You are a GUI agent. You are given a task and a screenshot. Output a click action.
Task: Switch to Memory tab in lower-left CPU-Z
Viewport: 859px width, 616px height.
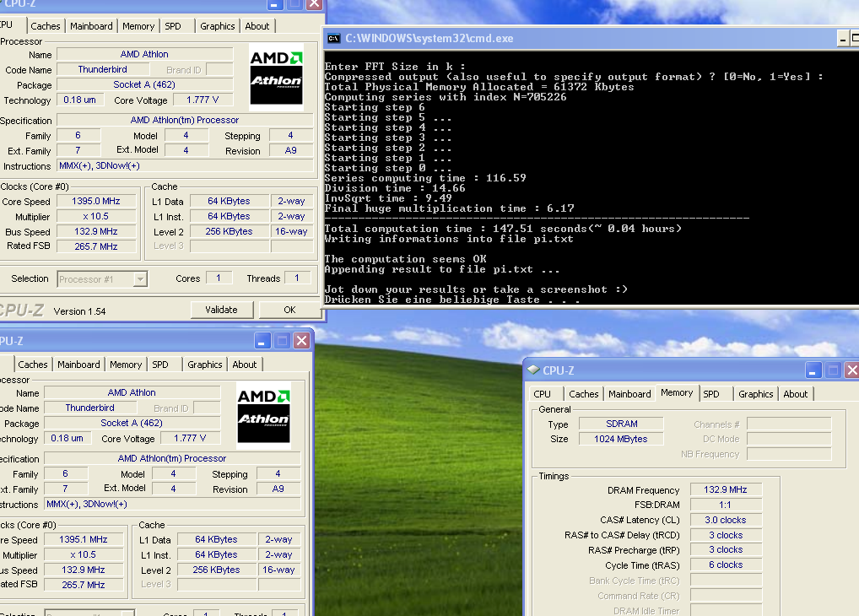[x=126, y=365]
